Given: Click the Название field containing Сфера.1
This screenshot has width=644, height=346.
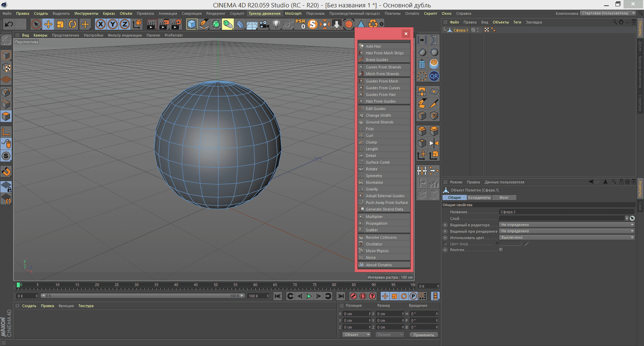Looking at the screenshot, I should click(567, 212).
